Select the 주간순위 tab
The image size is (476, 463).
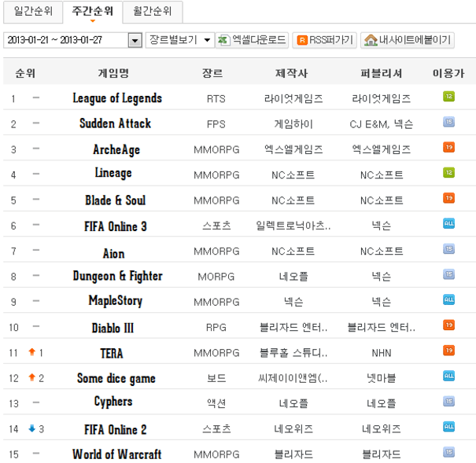93,12
